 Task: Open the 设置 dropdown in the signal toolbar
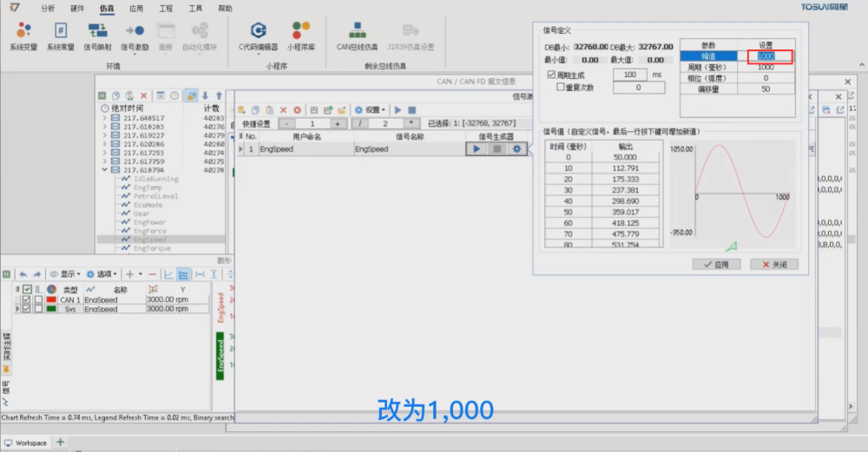pos(370,110)
